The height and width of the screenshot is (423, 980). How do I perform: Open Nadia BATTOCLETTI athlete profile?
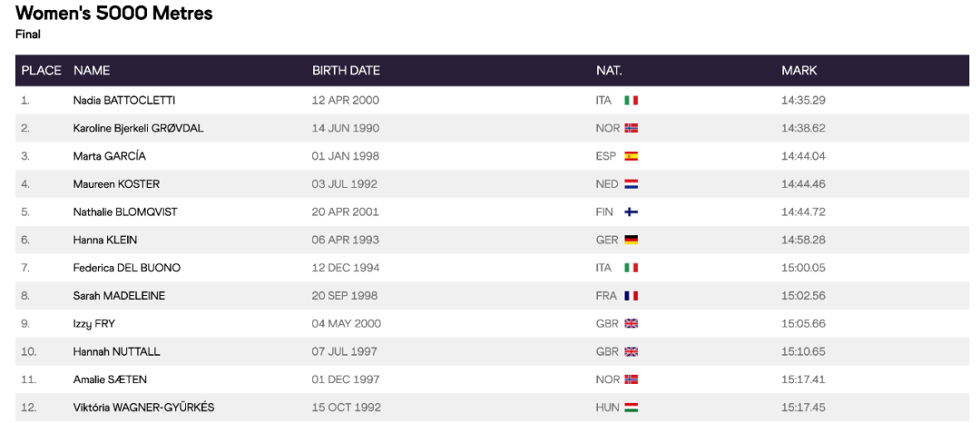point(124,100)
